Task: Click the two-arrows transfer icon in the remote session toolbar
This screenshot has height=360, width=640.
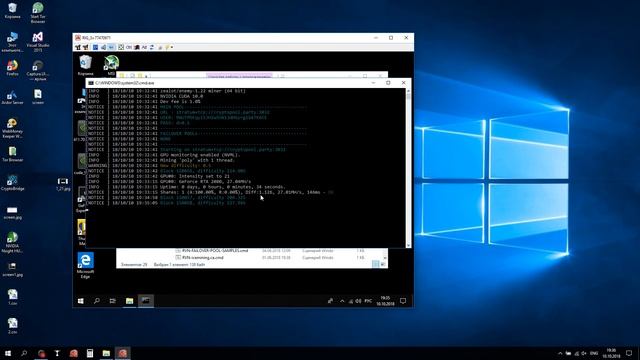Action: (152, 47)
